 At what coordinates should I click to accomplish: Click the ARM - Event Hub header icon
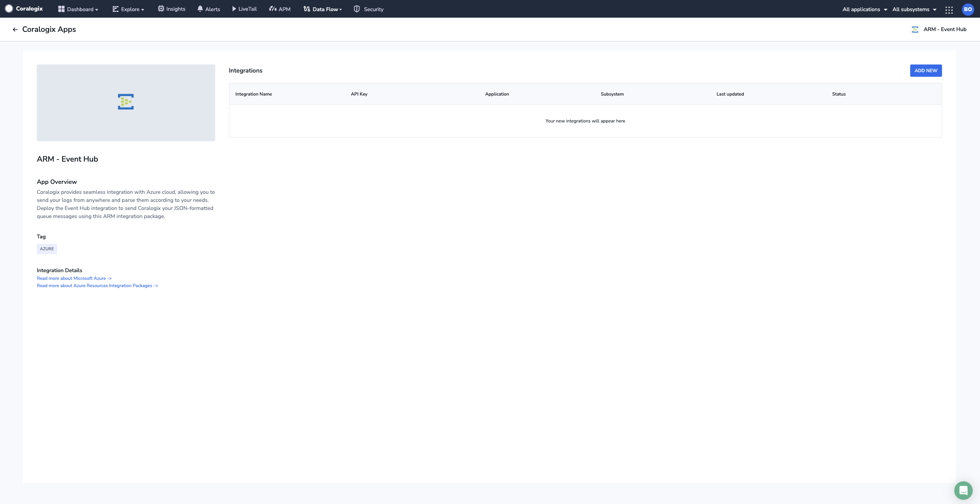point(915,30)
